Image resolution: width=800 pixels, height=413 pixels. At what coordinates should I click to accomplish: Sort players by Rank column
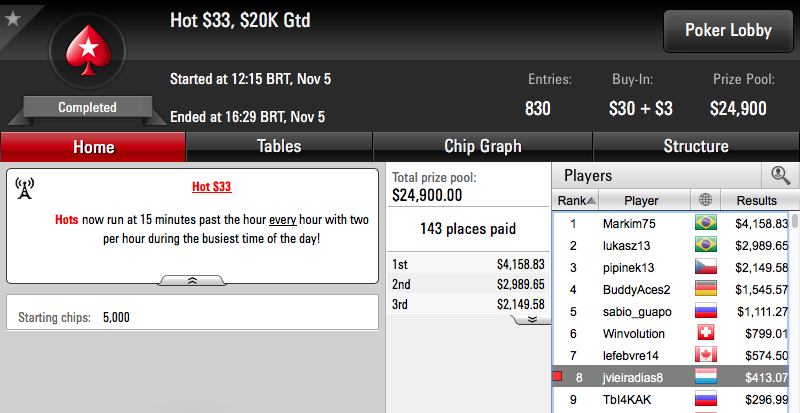(576, 200)
